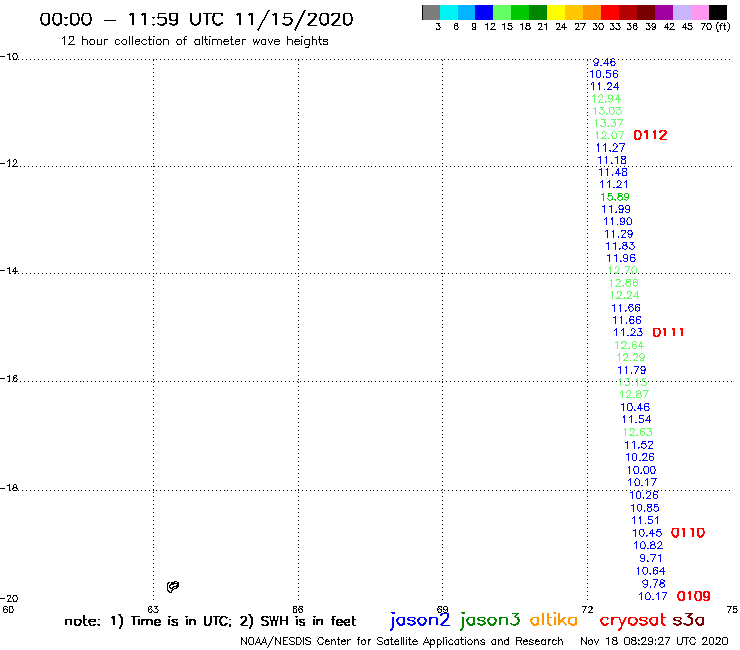Click the red pass label 0111
This screenshot has height=650, width=740.
coord(668,332)
